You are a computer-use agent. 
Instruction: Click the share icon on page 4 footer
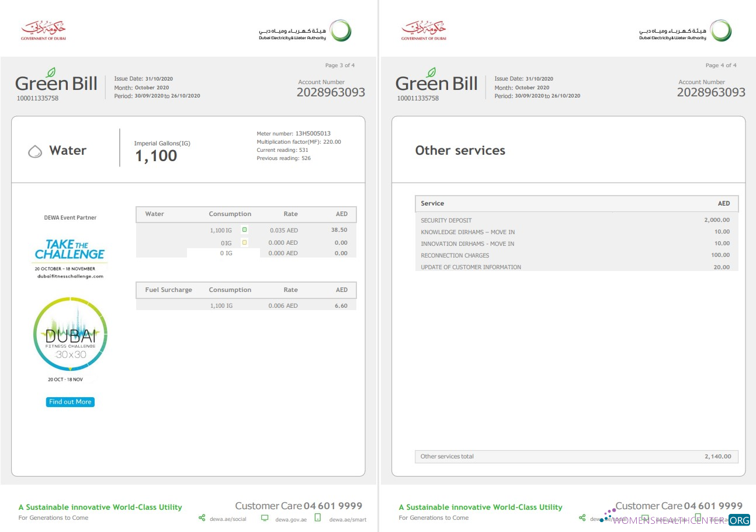click(x=582, y=518)
